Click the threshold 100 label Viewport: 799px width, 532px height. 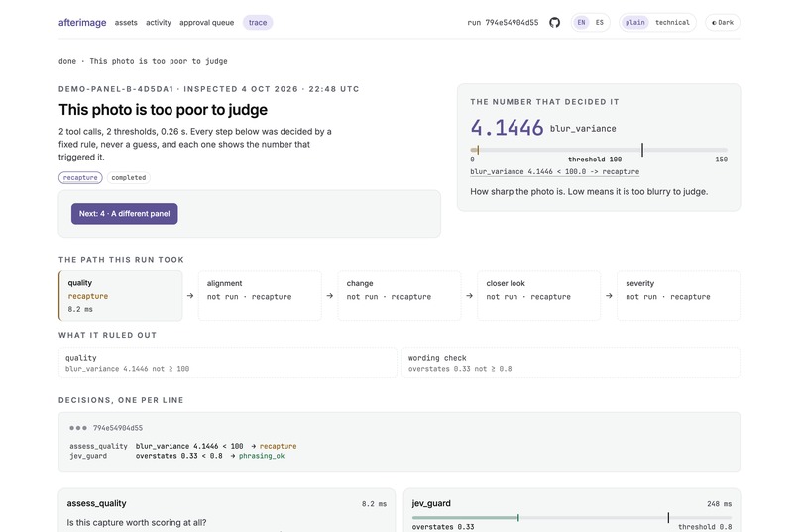[595, 160]
